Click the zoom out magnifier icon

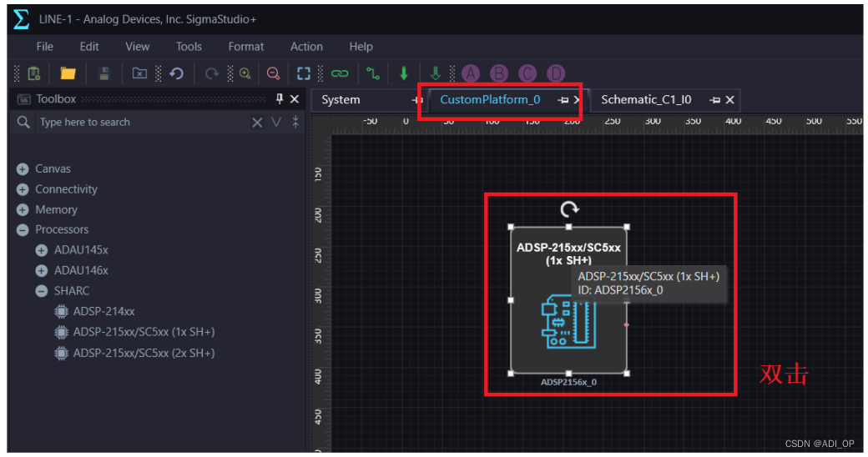[x=273, y=73]
